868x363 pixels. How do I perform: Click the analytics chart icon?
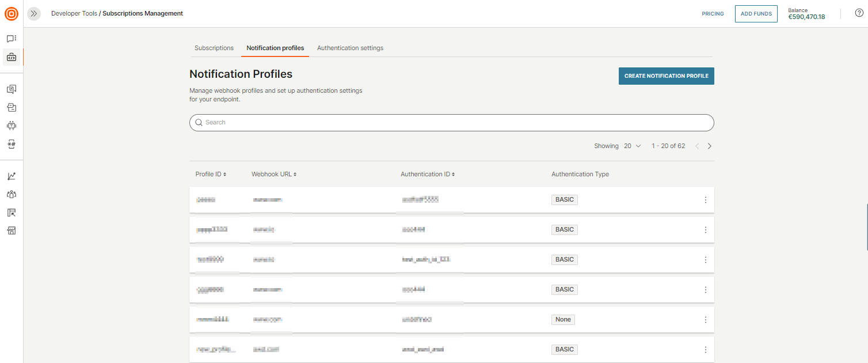point(11,176)
